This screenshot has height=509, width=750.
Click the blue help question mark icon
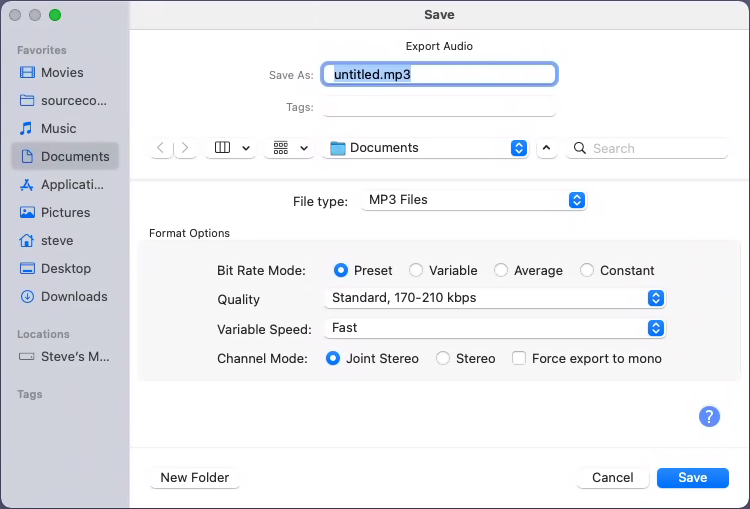709,417
